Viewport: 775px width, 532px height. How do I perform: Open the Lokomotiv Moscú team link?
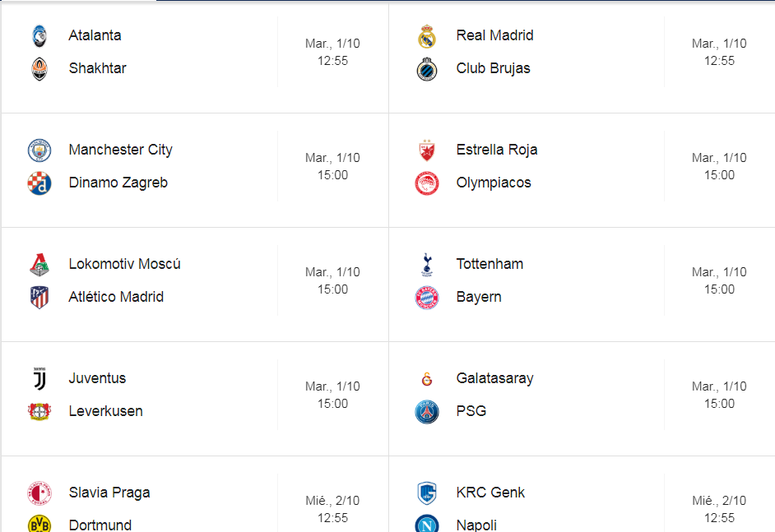click(124, 264)
